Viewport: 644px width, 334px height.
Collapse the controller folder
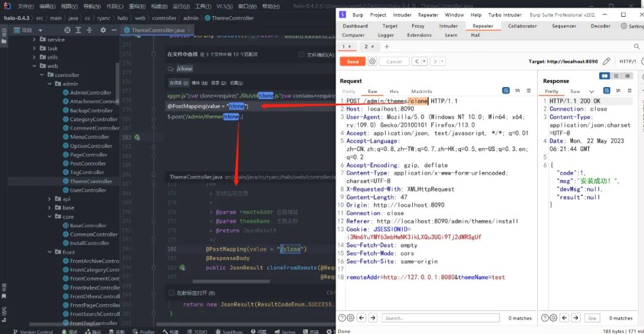point(42,75)
